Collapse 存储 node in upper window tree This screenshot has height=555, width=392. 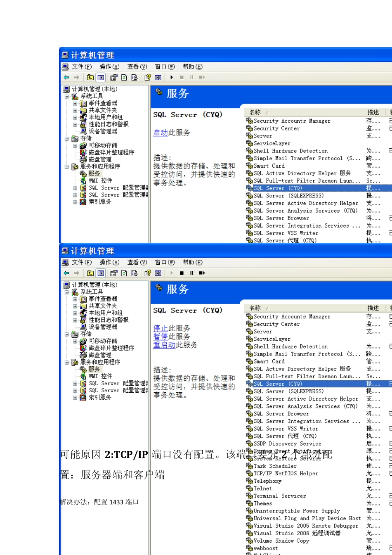[x=67, y=138]
